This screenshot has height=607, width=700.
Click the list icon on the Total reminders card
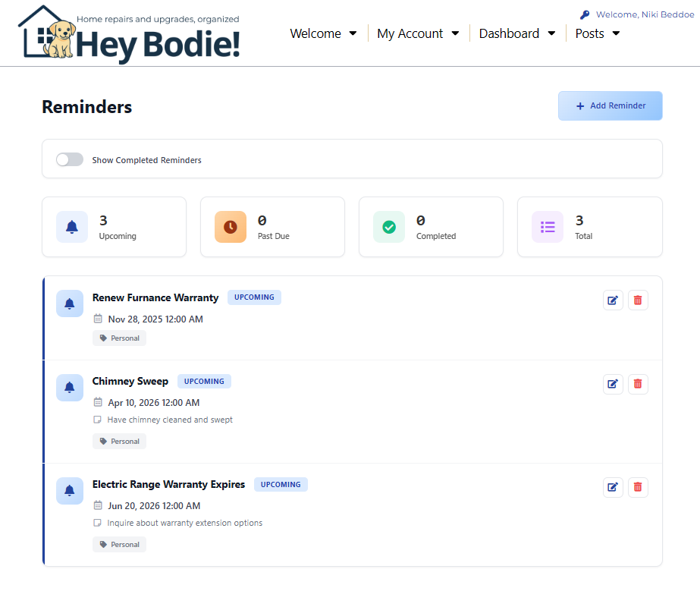pos(548,227)
